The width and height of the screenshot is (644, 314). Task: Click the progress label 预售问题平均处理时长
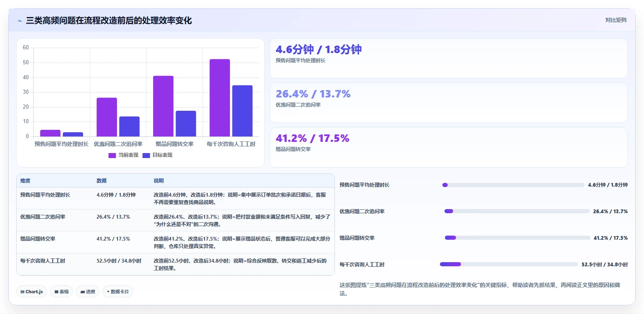pyautogui.click(x=365, y=185)
